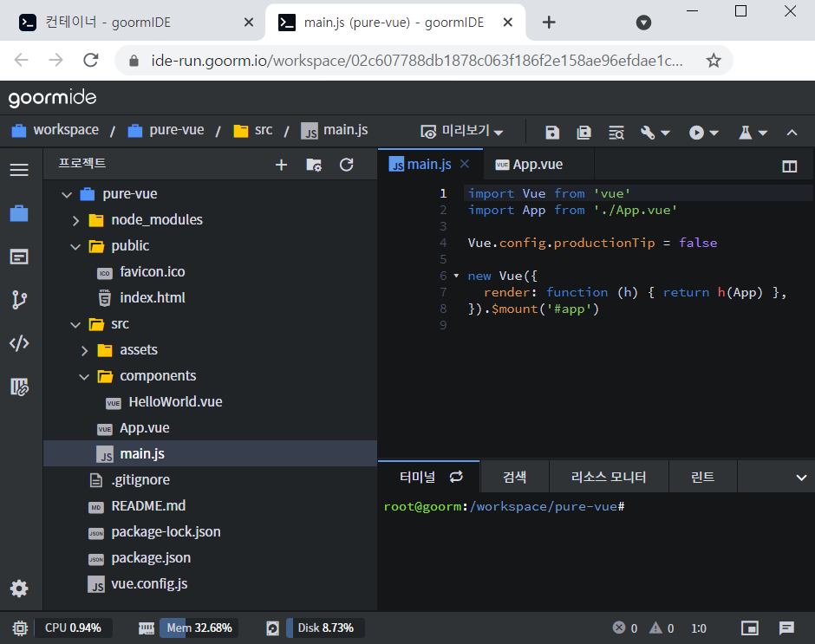Viewport: 815px width, 644px height.
Task: Open the flask test dropdown
Action: point(753,133)
